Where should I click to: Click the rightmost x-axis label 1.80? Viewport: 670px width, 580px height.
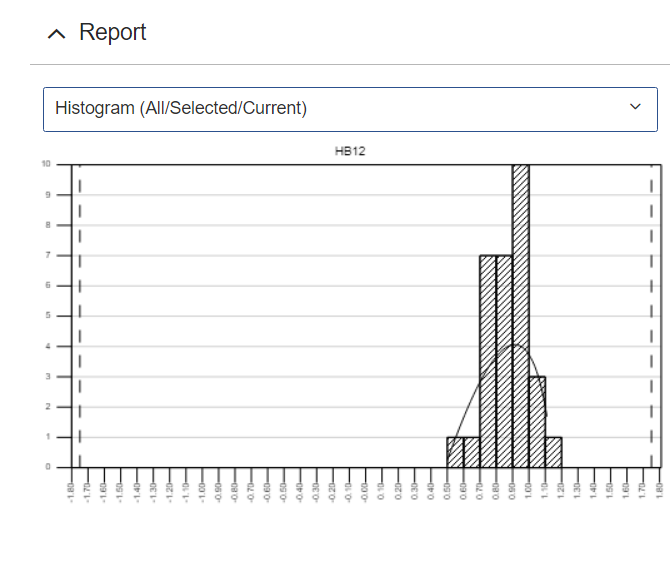[659, 490]
